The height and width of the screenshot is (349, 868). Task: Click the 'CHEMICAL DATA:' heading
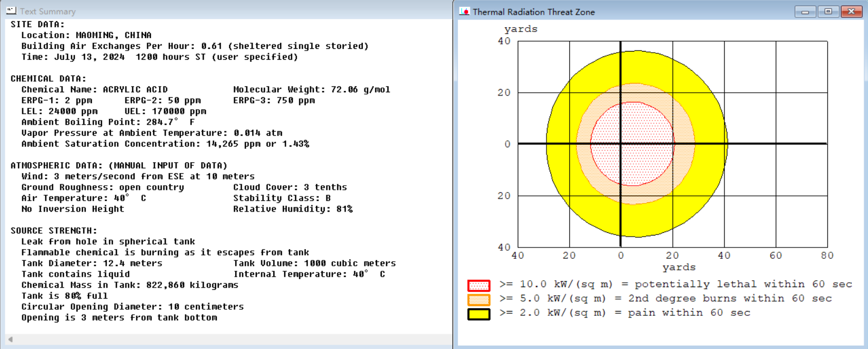tap(48, 79)
